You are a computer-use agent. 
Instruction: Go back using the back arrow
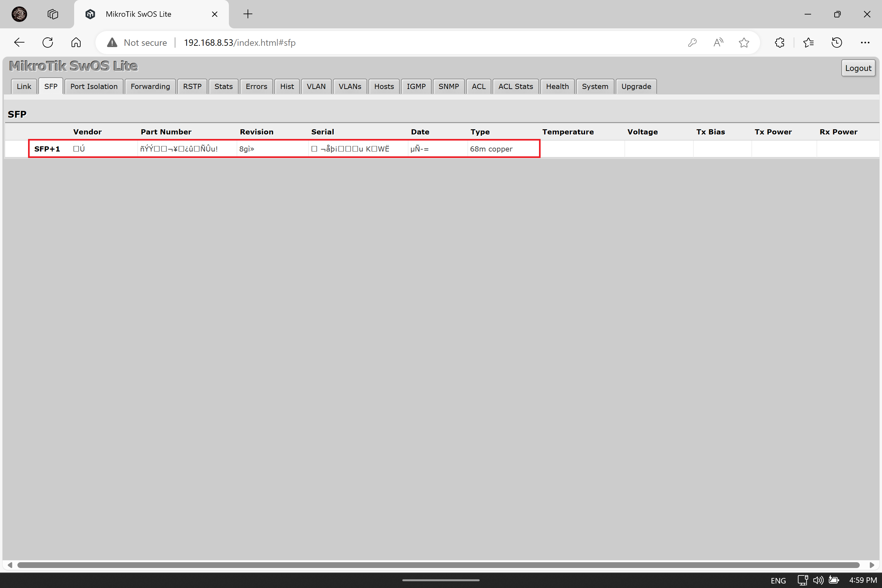pos(19,43)
